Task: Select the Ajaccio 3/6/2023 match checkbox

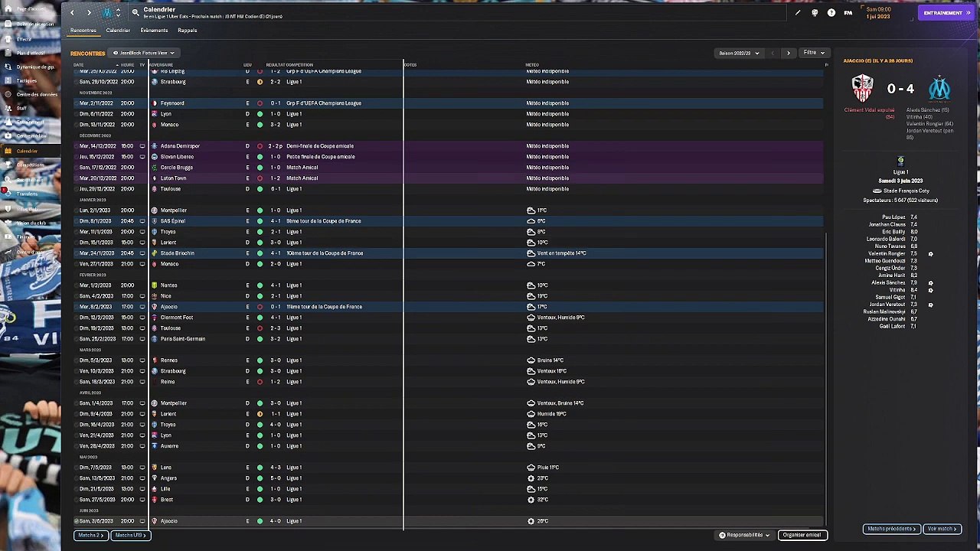Action: point(77,521)
